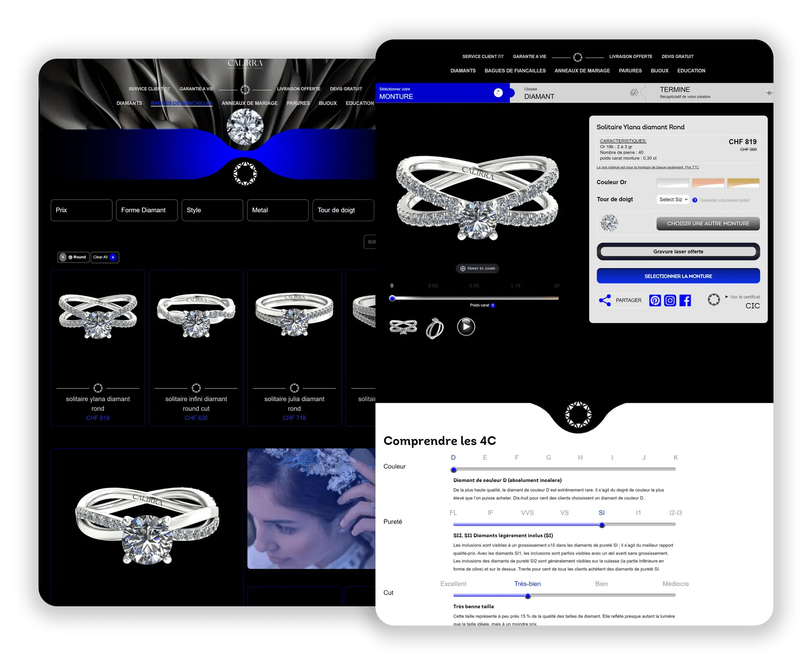Click the carat weight help icon
This screenshot has width=812, height=665.
coord(492,306)
